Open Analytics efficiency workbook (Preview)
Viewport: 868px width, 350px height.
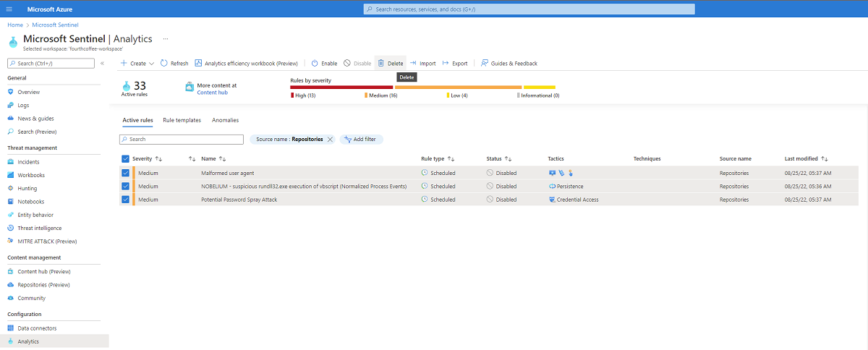246,64
